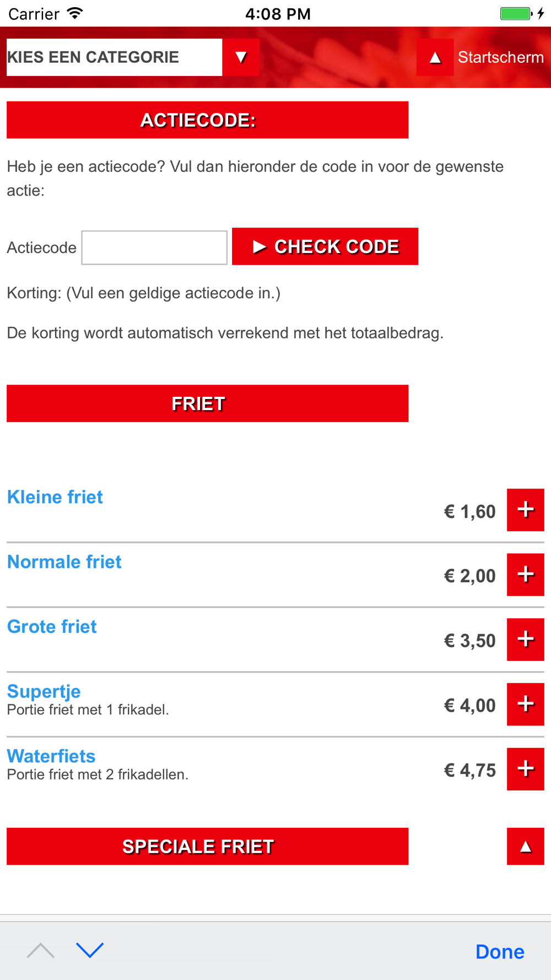Open the category dropdown arrow
This screenshot has height=980, width=551.
click(x=241, y=57)
